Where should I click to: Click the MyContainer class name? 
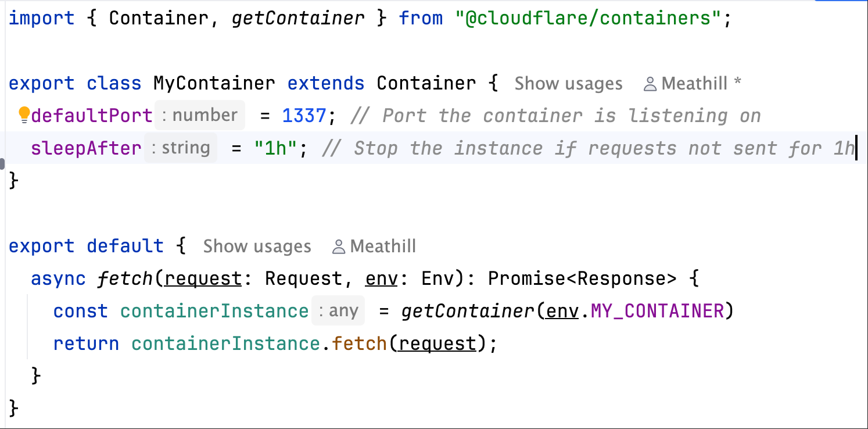(x=214, y=83)
